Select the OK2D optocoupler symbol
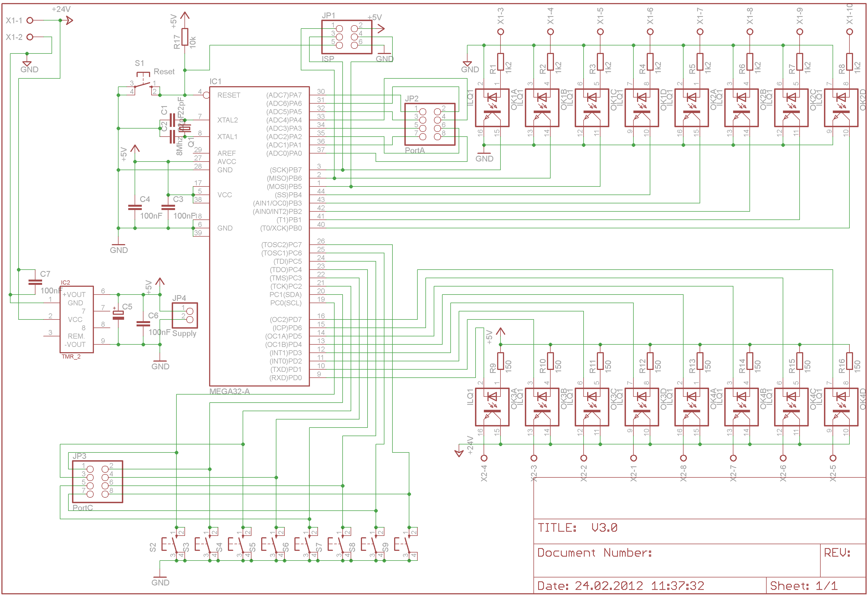This screenshot has height=596, width=868. click(x=841, y=108)
